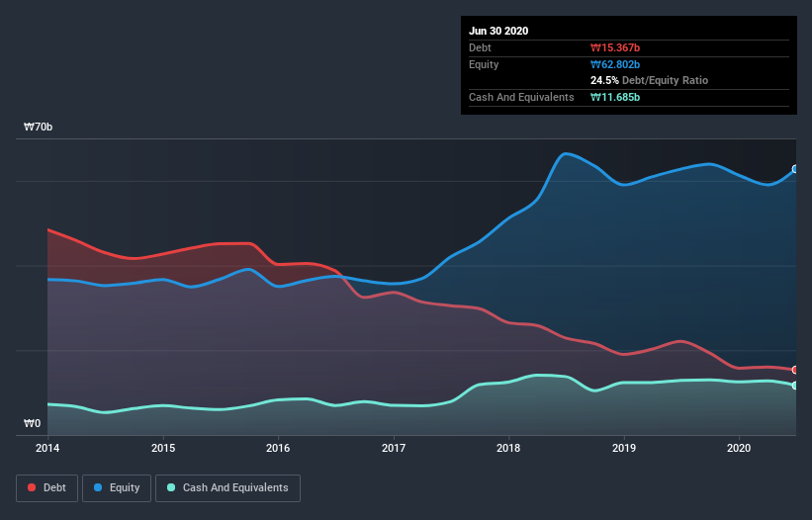Click Cash And Equivalents label in tooltip
This screenshot has height=520, width=812.
(521, 97)
